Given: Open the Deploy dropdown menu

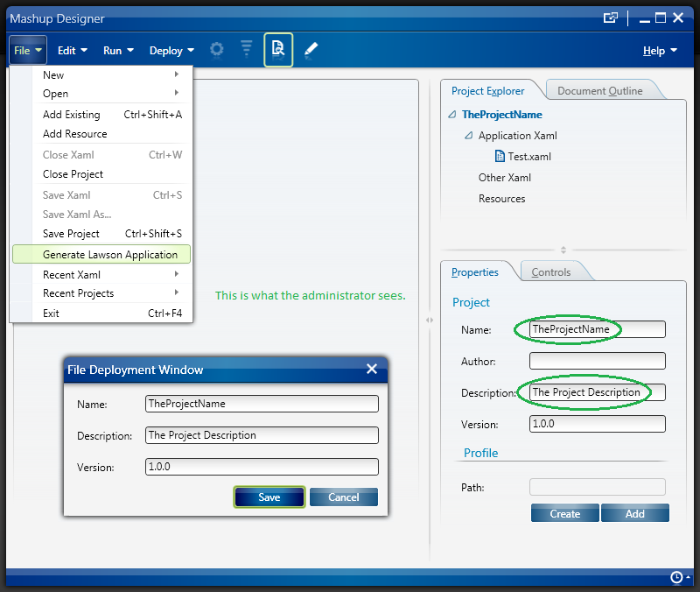Looking at the screenshot, I should [171, 51].
